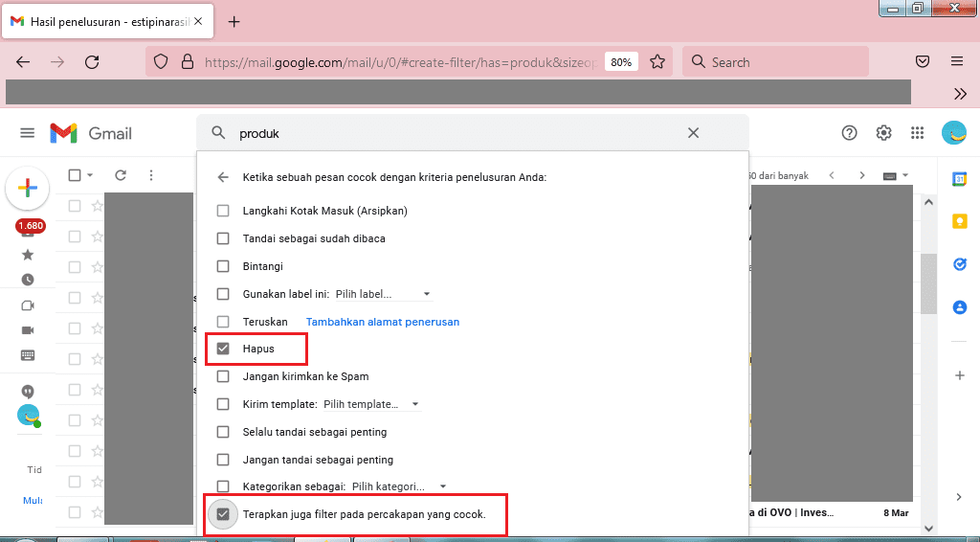Check the Bintangi checkbox

point(223,266)
